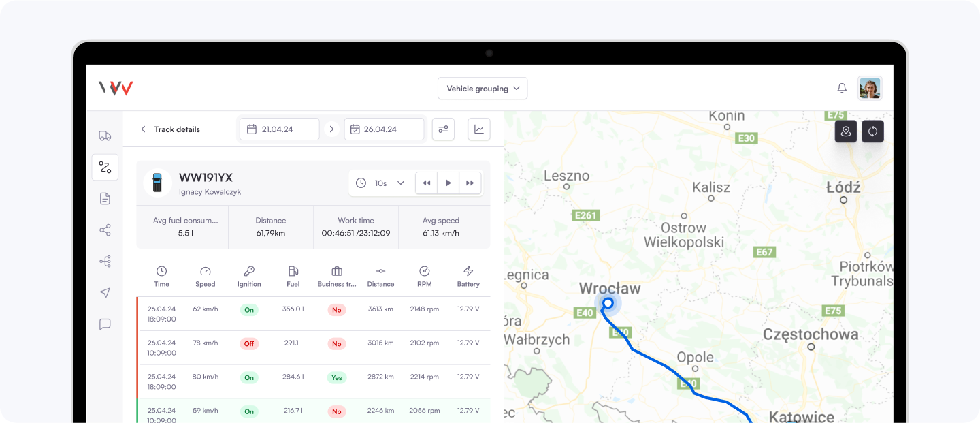Image resolution: width=980 pixels, height=423 pixels.
Task: Open the vehicles truck icon in sidebar
Action: pos(105,136)
